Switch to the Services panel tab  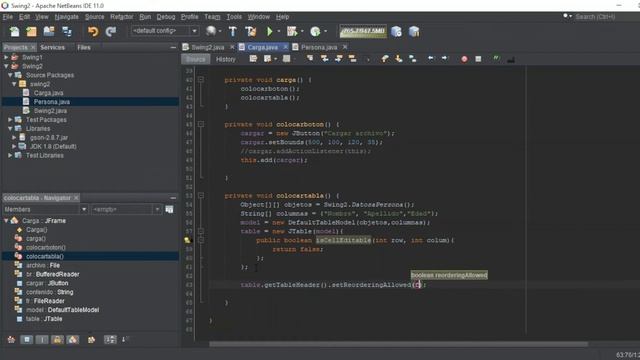pyautogui.click(x=53, y=47)
